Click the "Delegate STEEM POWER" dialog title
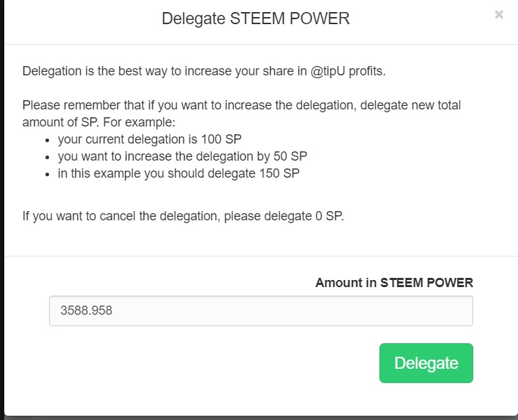Image resolution: width=518 pixels, height=420 pixels. [256, 18]
